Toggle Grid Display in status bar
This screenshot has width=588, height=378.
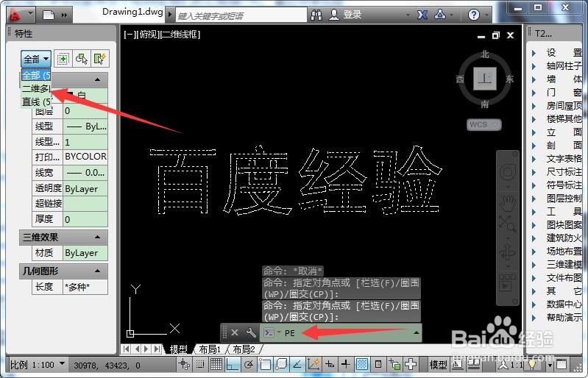point(216,364)
